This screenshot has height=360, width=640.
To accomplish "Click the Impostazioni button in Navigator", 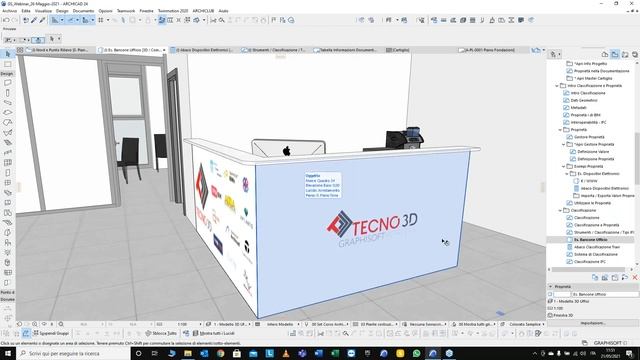I will tap(593, 323).
